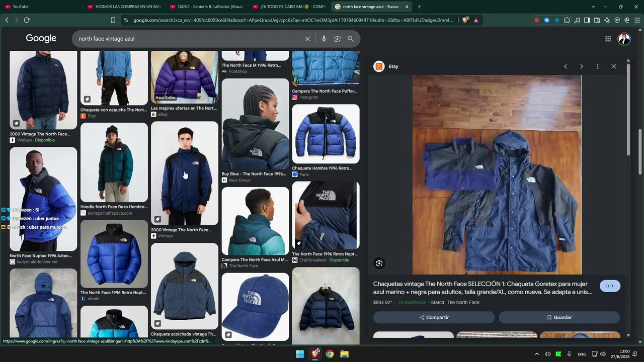Open the ENG language switcher
Screen dimensions: 644x362
582,354
